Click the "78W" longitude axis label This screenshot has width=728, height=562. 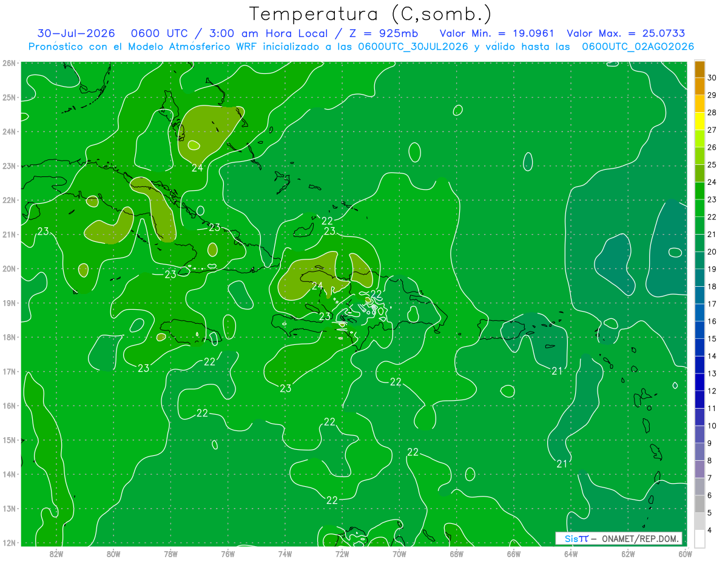170,554
